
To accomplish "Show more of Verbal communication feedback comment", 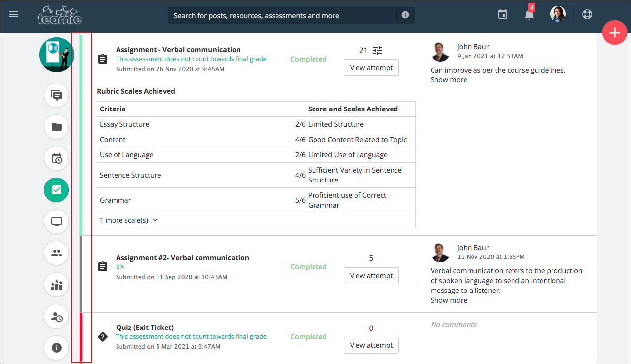I will click(x=448, y=300).
